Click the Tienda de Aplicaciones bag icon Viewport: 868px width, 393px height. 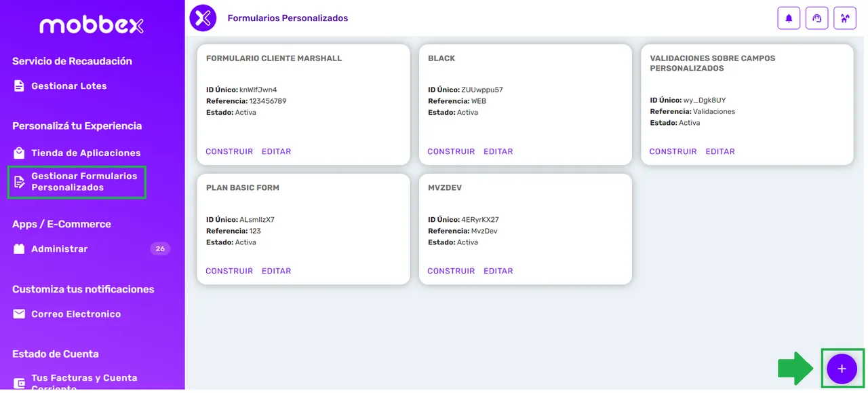click(x=19, y=152)
